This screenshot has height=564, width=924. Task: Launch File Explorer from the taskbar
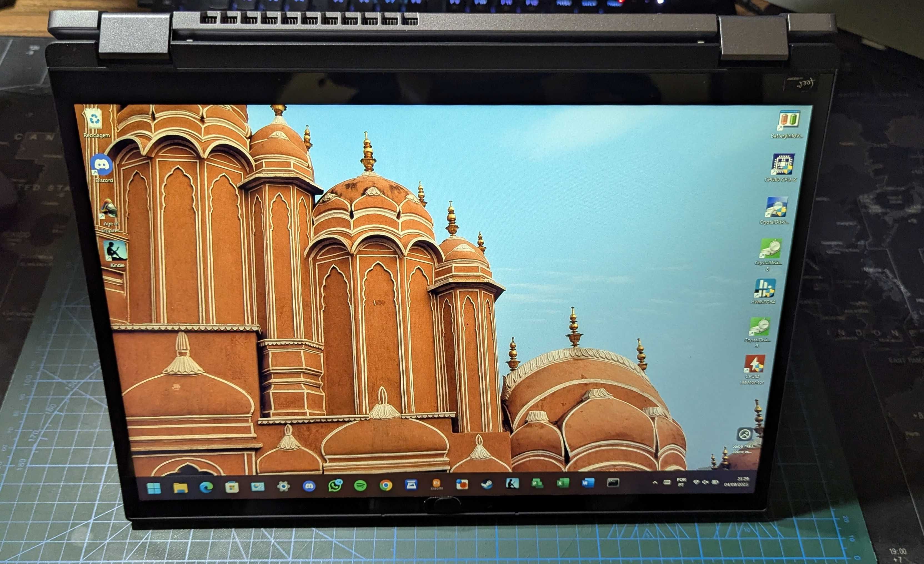180,488
